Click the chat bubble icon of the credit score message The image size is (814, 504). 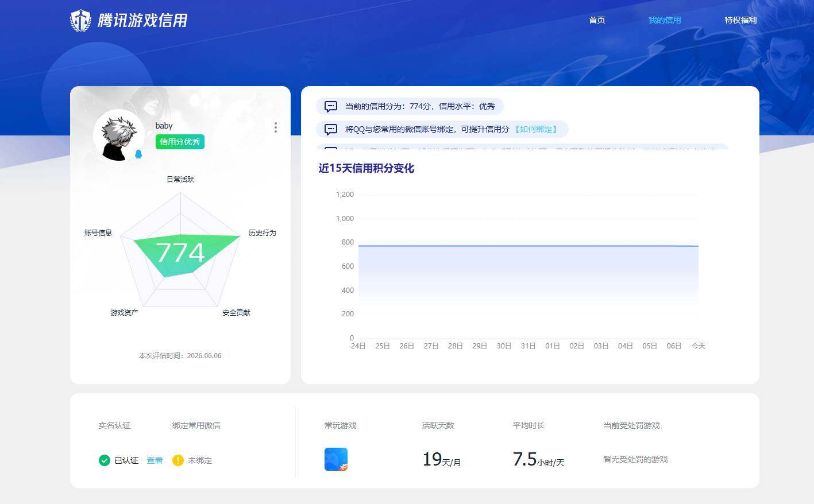tap(331, 106)
